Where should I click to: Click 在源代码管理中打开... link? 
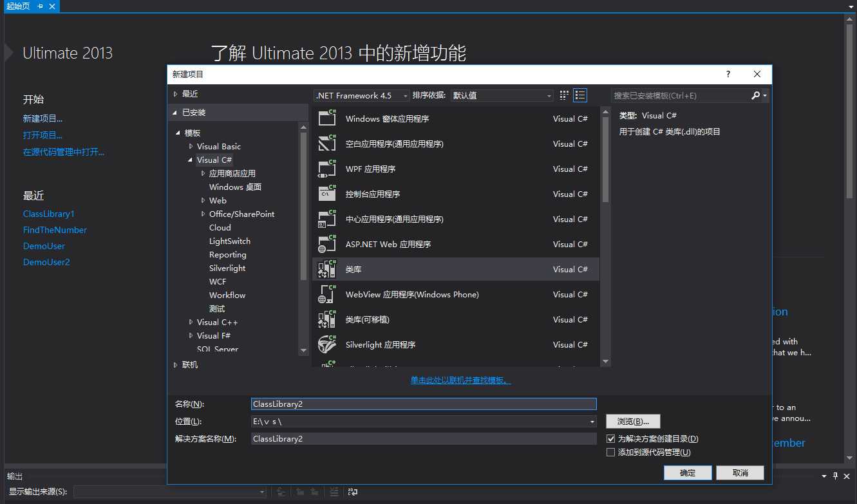[64, 152]
